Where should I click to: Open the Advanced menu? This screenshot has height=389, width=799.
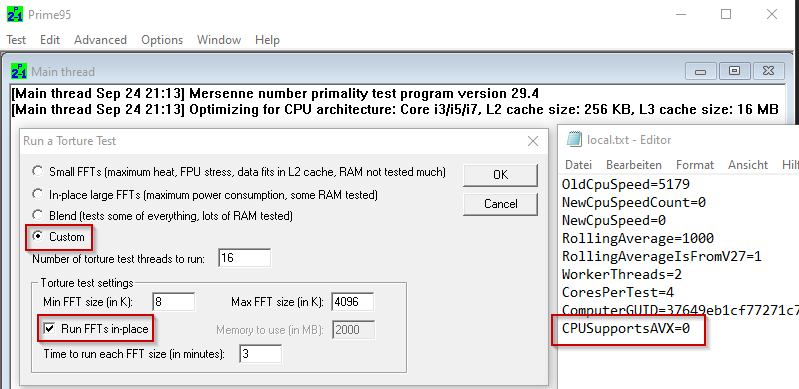[100, 40]
